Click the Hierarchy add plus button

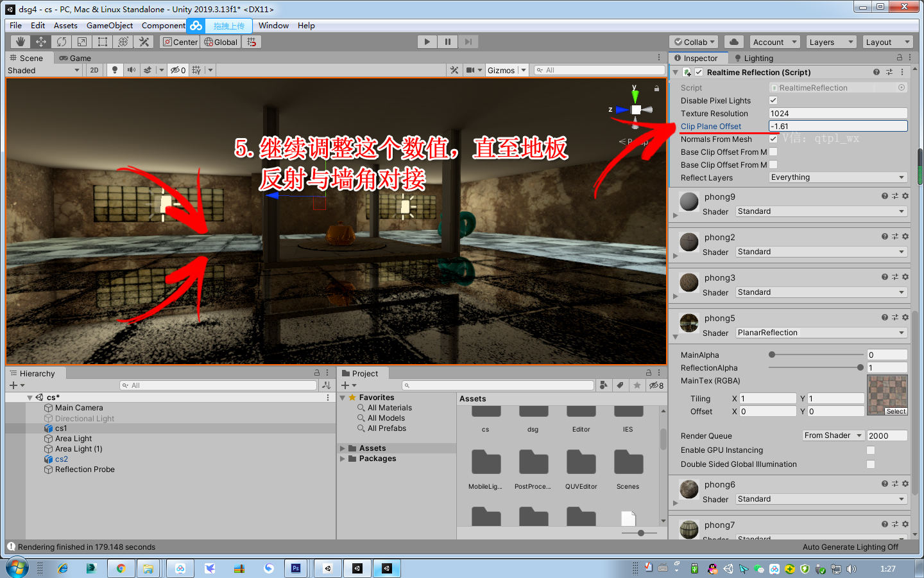[x=13, y=385]
